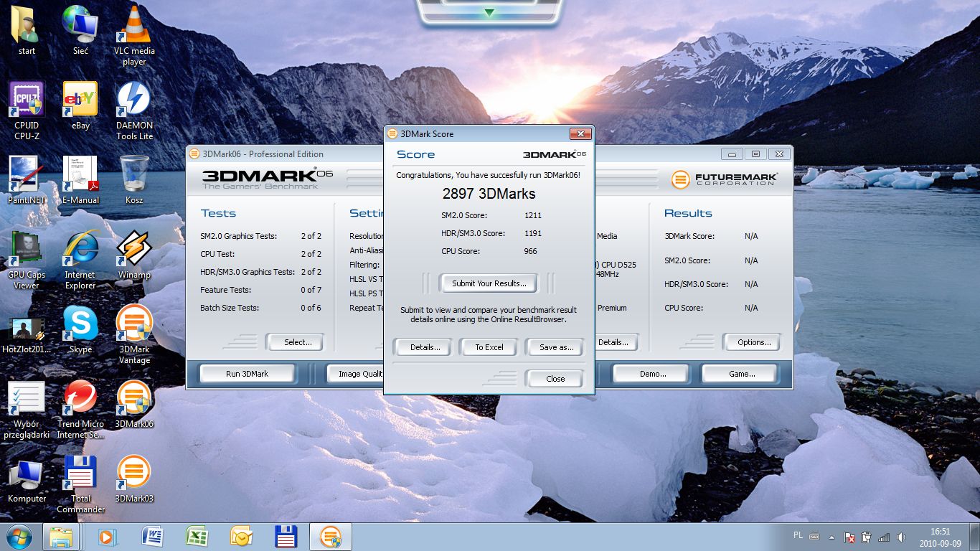Switch to the 3DMark06 taskbar button
This screenshot has height=551, width=980.
330,537
